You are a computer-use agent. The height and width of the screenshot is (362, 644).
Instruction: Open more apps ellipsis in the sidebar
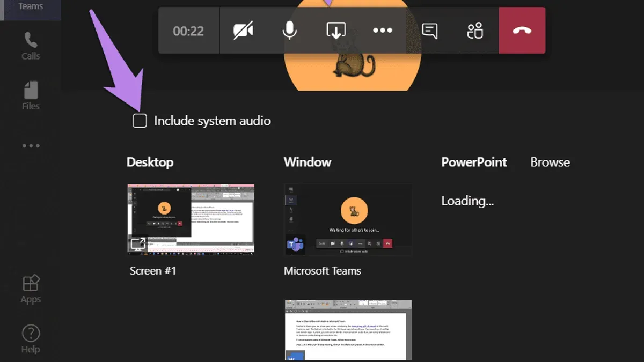(31, 145)
